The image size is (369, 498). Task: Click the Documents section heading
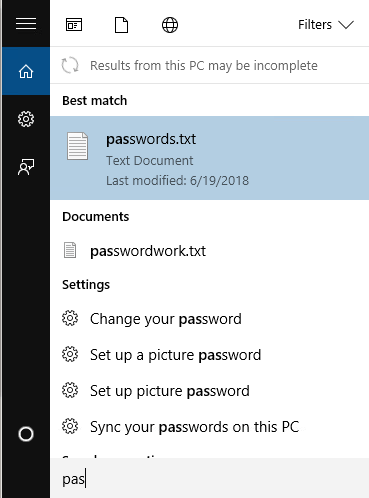(x=96, y=217)
